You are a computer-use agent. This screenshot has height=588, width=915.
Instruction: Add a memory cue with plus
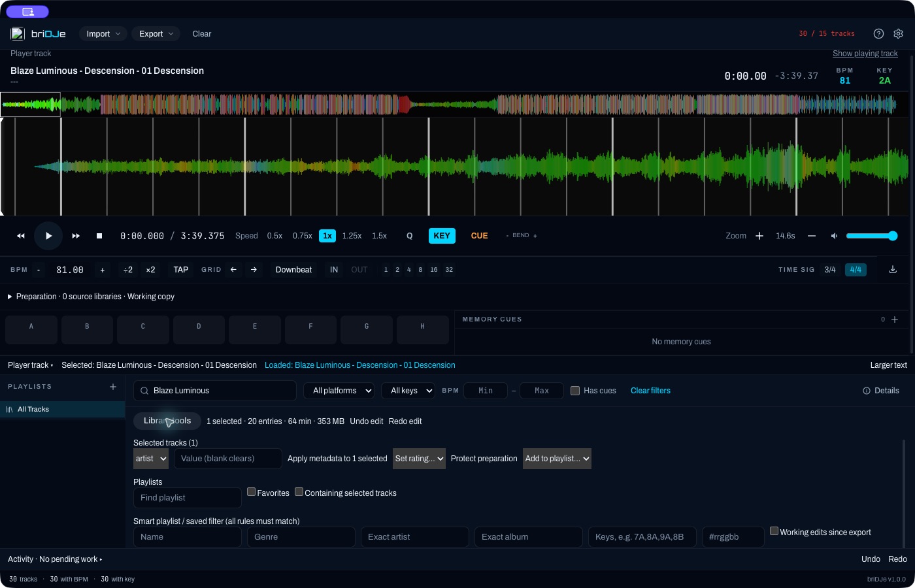895,319
